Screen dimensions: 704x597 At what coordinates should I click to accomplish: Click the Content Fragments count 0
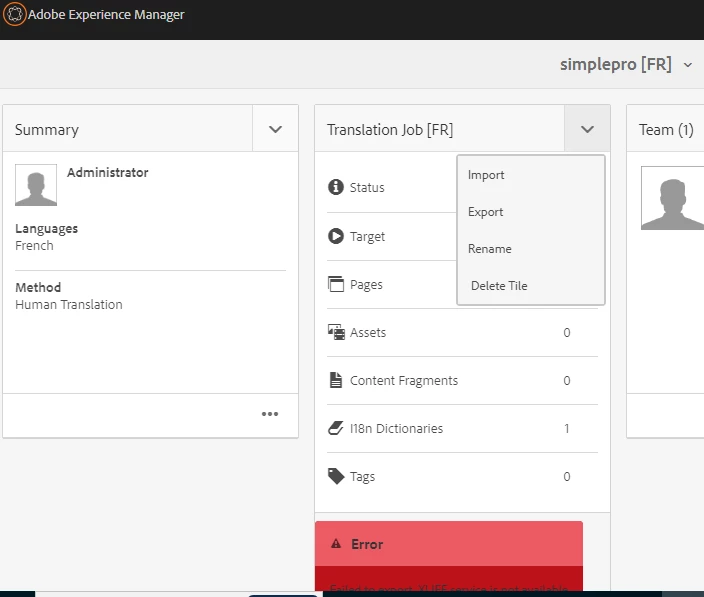567,380
